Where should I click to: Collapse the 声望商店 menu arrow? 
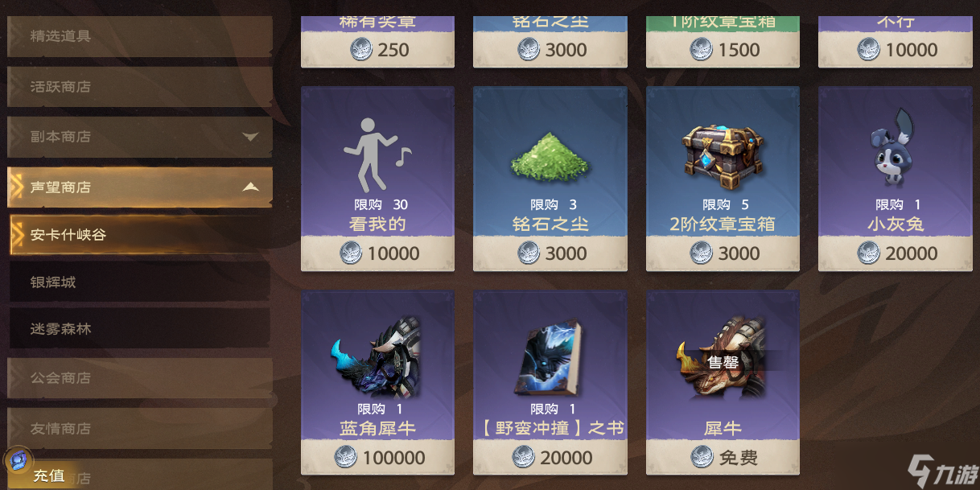[251, 187]
